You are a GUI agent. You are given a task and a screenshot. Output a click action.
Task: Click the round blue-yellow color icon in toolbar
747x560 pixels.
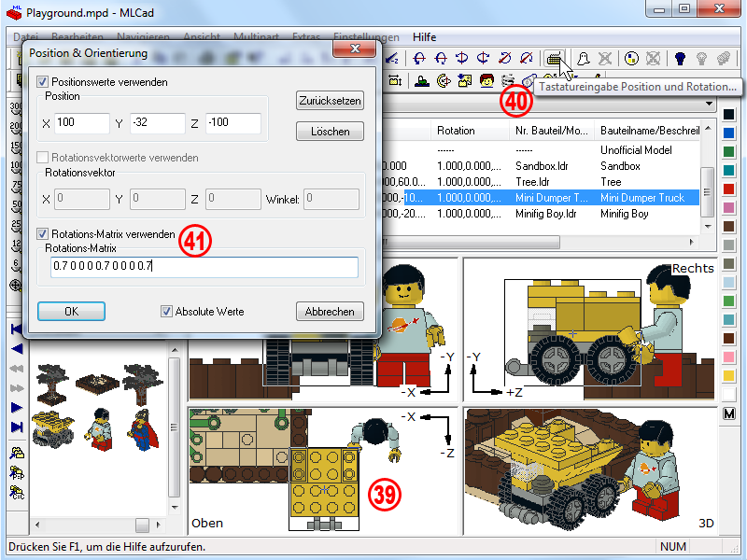631,59
